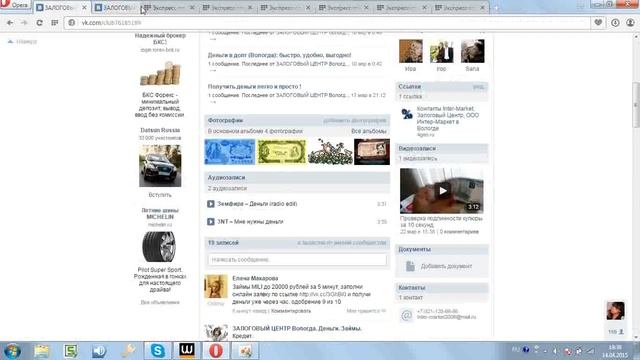Reload the page with refresh icon
This screenshot has width=640, height=360.
[39, 23]
